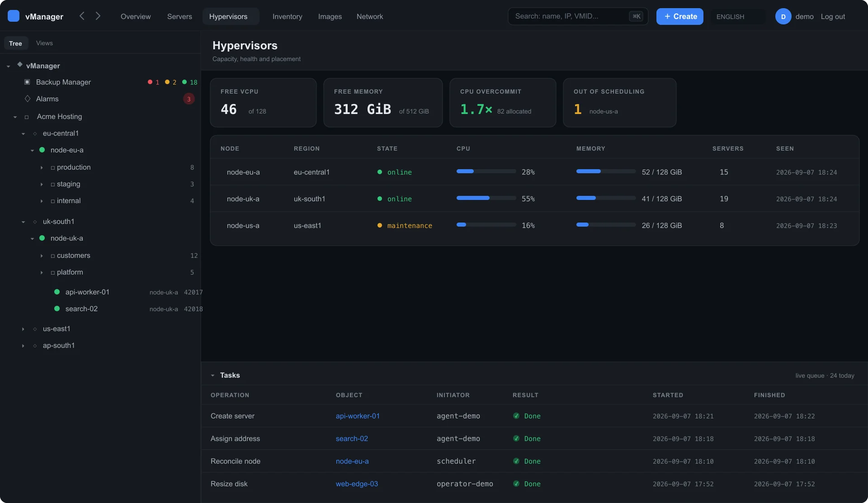868x503 pixels.
Task: Click the online state dot of node-eu-a row
Action: tap(380, 172)
